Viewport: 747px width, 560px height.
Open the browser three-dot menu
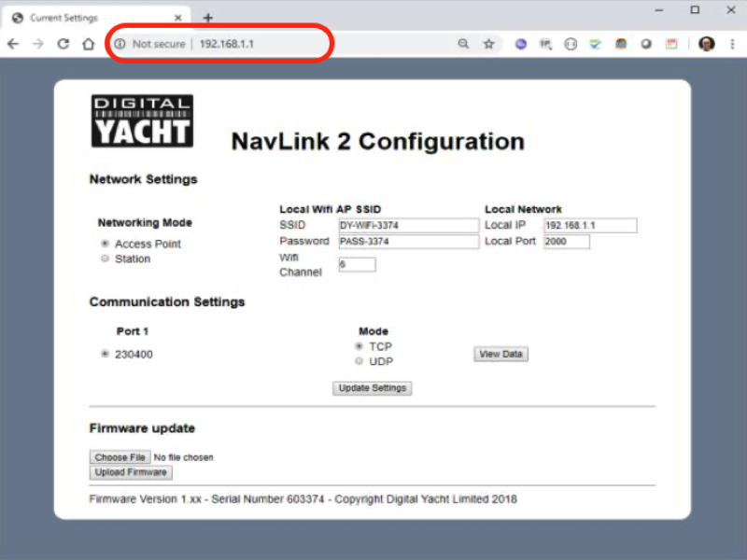point(732,44)
